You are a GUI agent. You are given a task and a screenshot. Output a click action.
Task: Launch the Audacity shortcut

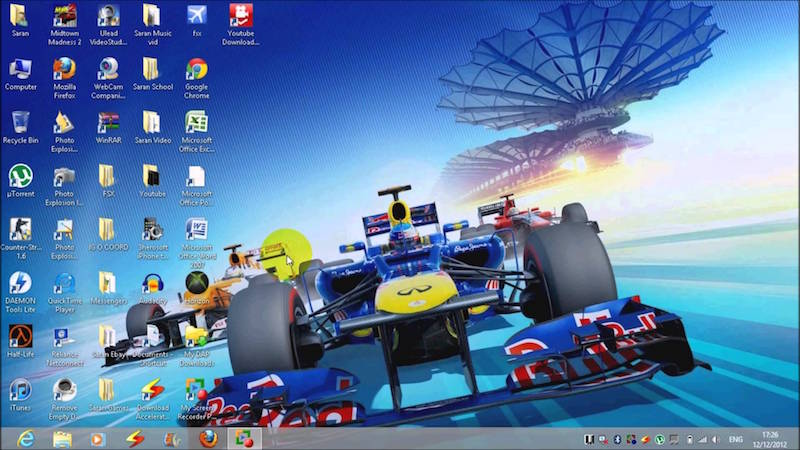click(153, 288)
